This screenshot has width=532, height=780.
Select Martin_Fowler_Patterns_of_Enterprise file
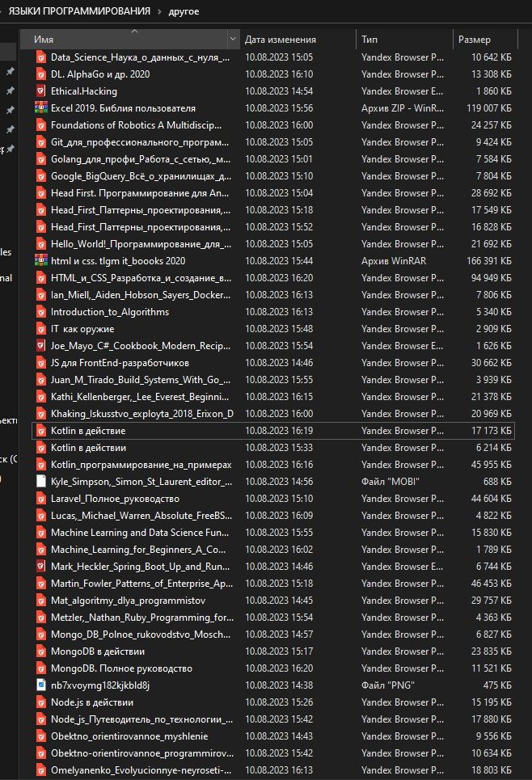(141, 583)
